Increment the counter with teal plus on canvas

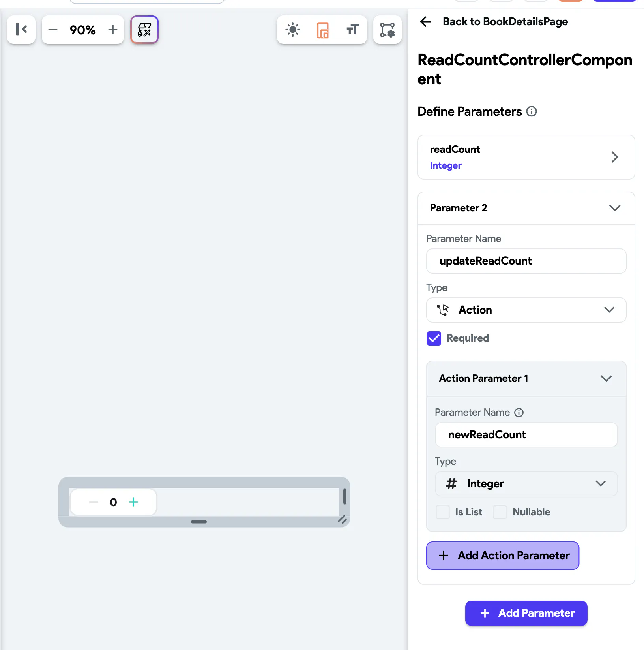point(133,502)
